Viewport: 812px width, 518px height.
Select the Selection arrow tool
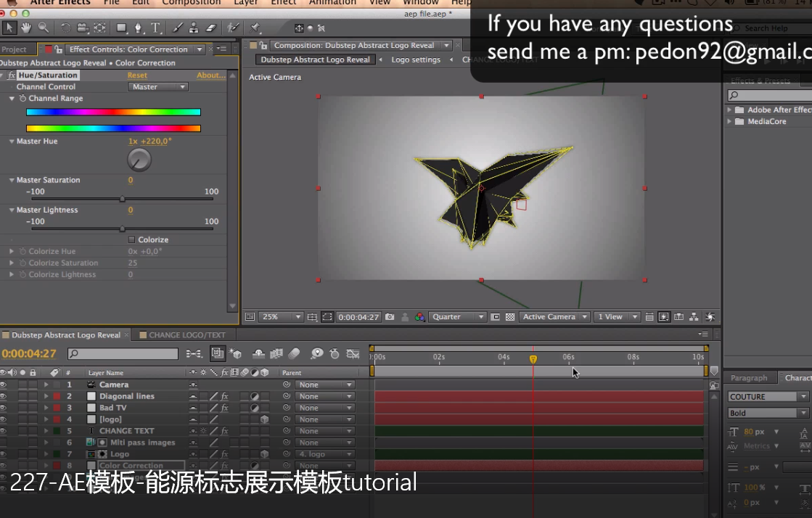point(9,28)
